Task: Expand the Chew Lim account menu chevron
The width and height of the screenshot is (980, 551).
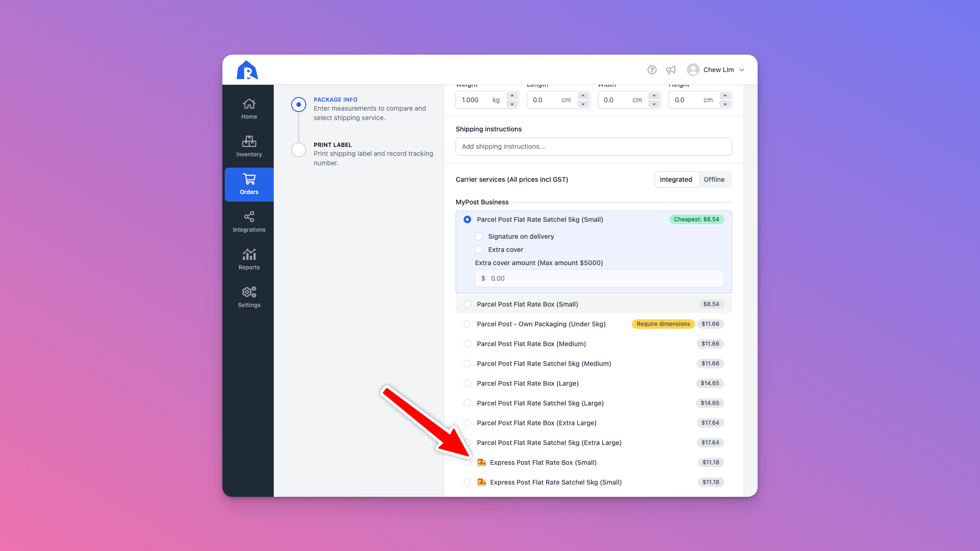Action: coord(742,70)
